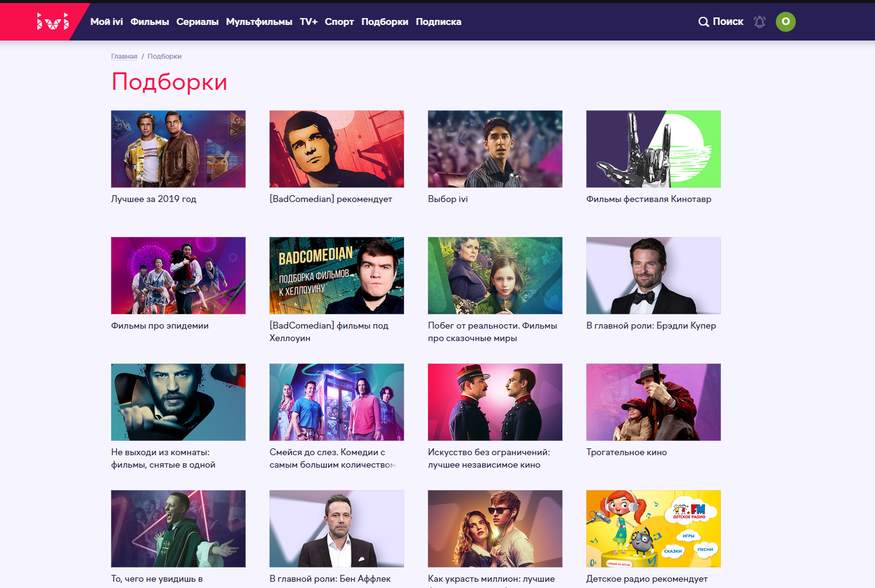Viewport: 875px width, 588px height.
Task: Click the Смейся до слез title
Action: [x=332, y=458]
